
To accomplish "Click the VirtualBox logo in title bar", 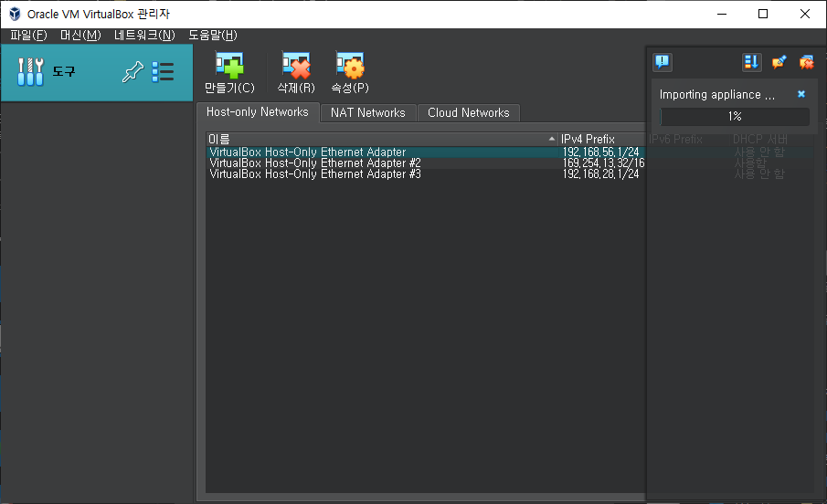I will [15, 14].
